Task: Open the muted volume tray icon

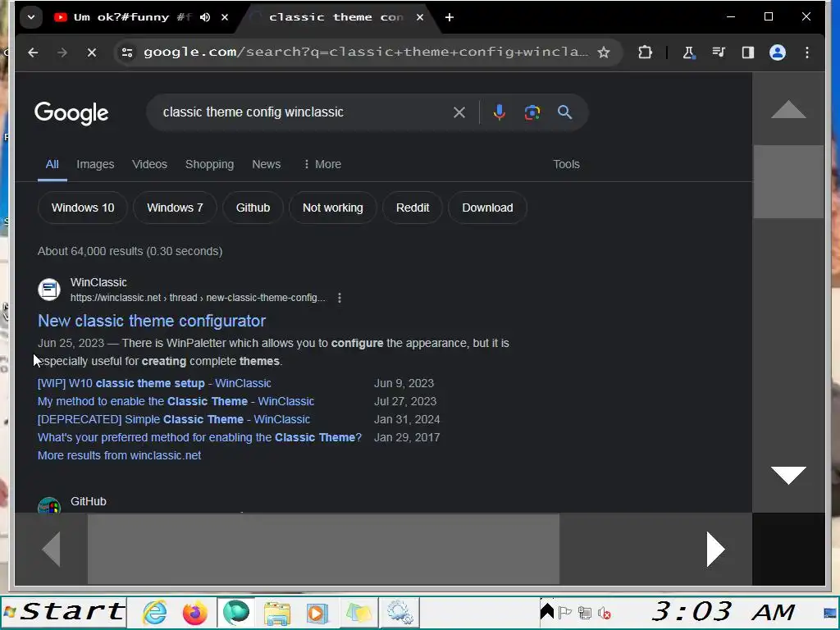Action: (605, 613)
